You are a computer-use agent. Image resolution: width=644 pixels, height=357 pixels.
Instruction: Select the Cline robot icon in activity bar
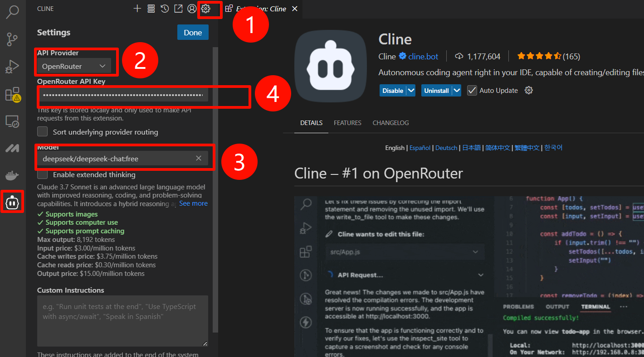[x=12, y=202]
